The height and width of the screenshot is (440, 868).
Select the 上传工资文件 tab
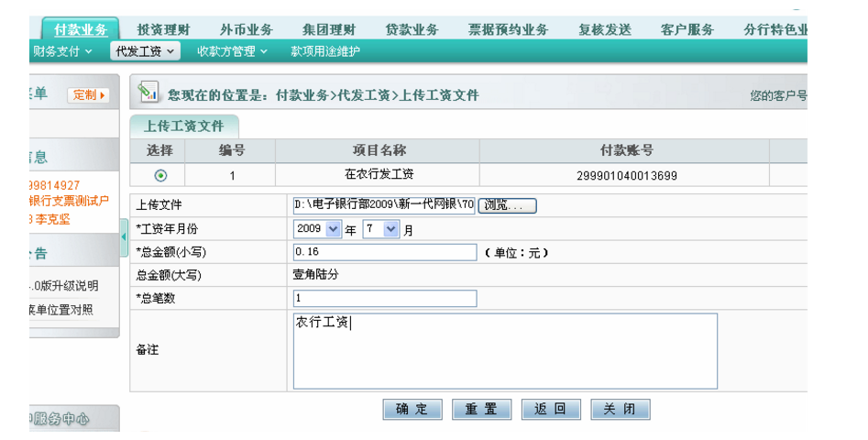184,126
